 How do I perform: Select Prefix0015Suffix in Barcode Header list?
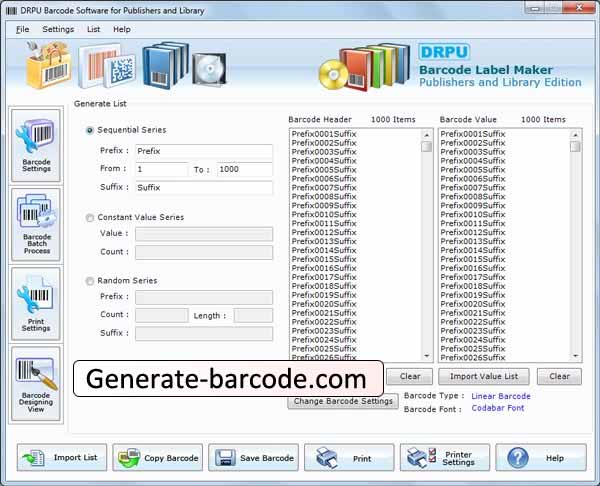(324, 259)
